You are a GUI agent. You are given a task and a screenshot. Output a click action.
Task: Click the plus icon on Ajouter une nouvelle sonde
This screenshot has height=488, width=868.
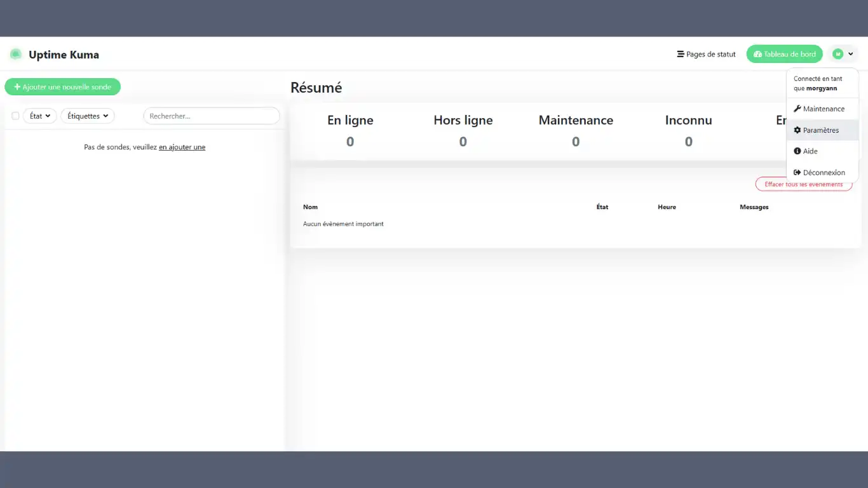17,87
